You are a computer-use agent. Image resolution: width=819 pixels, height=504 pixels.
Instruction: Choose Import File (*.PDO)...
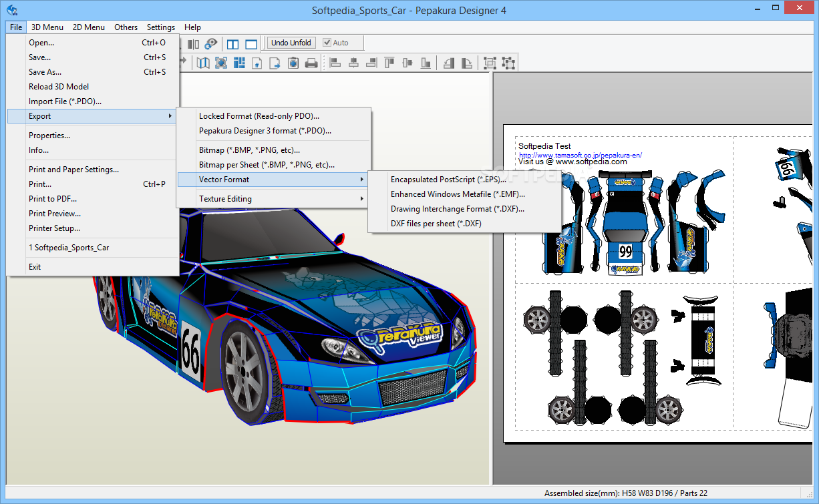coord(93,101)
